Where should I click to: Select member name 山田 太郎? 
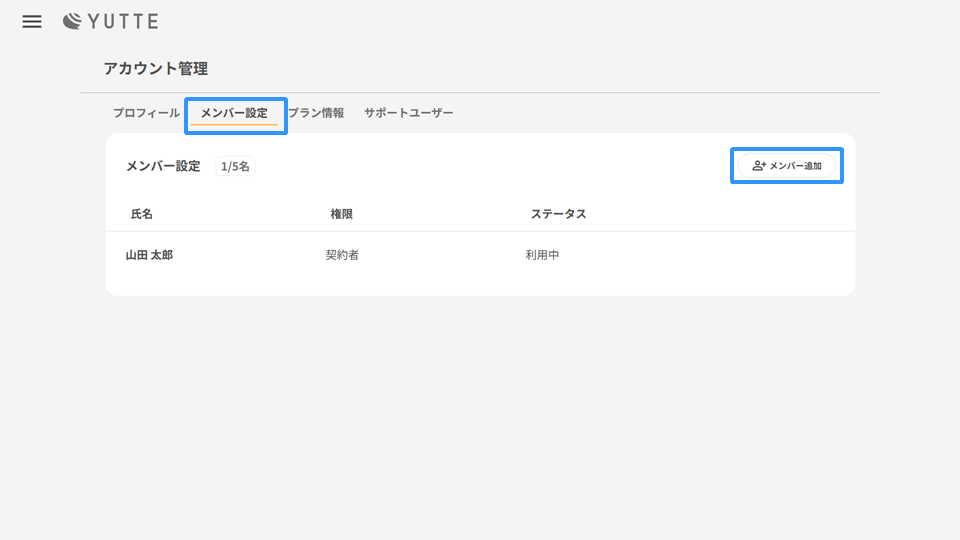click(149, 255)
